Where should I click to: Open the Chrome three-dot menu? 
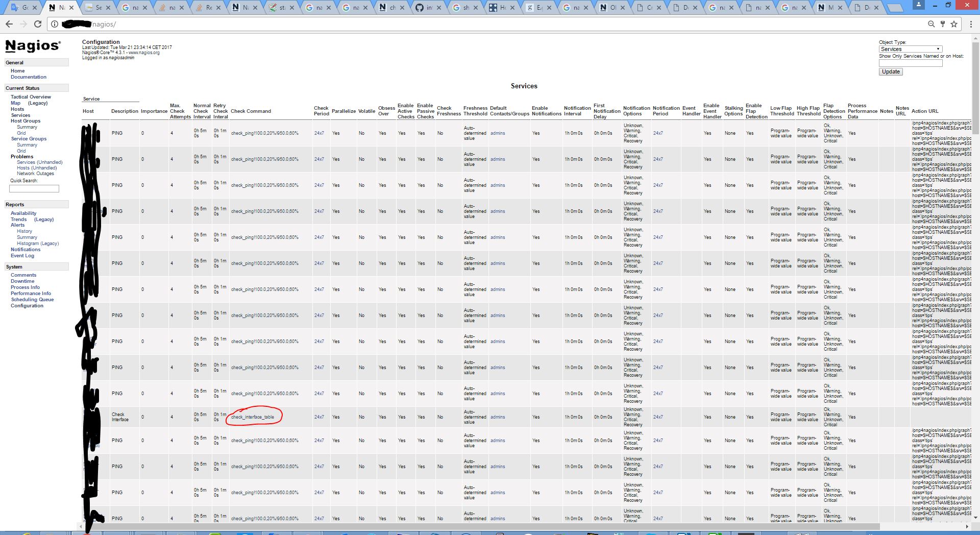[x=970, y=24]
